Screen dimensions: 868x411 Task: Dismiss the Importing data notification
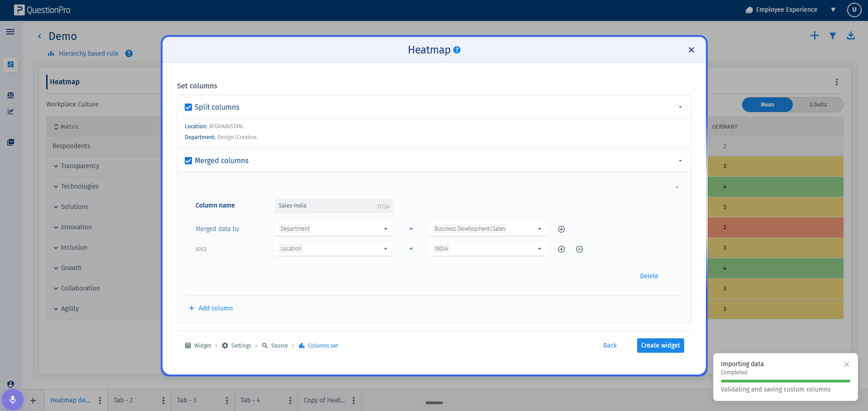(x=847, y=364)
